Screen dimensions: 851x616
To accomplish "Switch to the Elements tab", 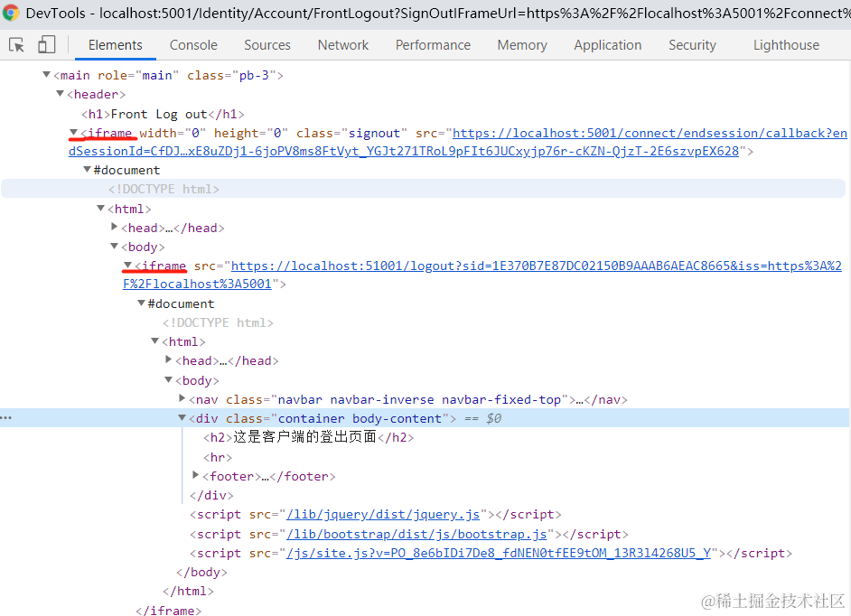I will coord(115,45).
